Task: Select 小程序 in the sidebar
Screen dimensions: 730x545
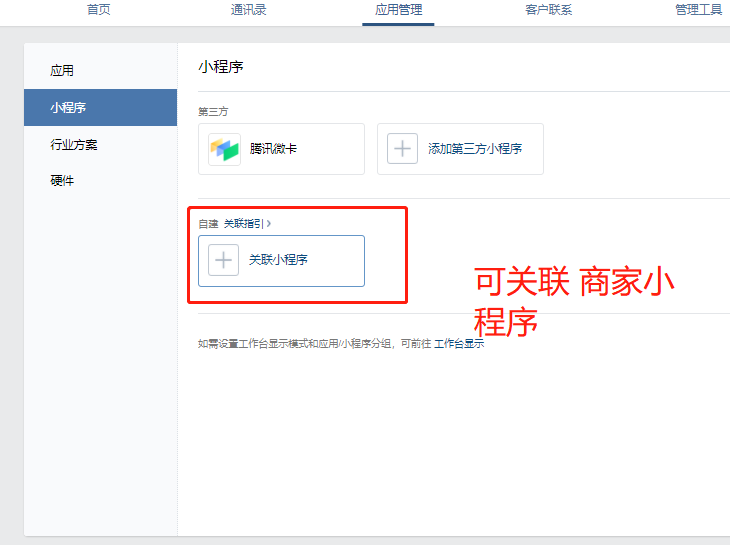Action: 101,108
